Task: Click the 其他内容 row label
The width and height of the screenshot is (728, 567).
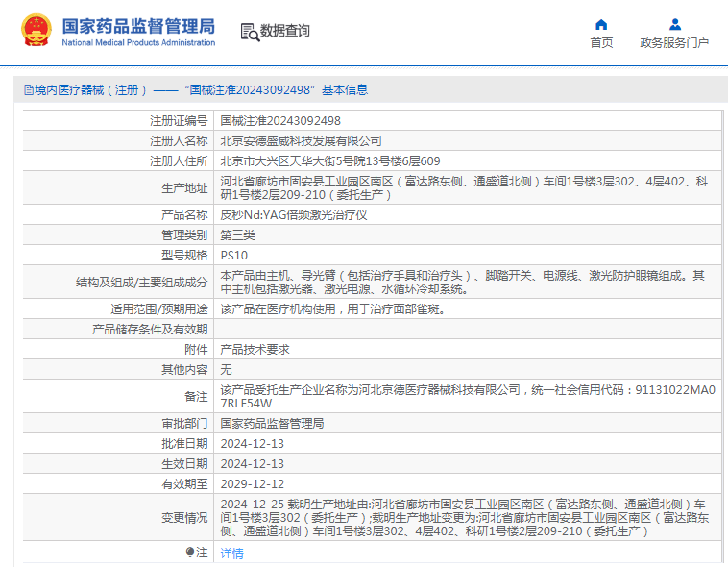Action: point(184,369)
